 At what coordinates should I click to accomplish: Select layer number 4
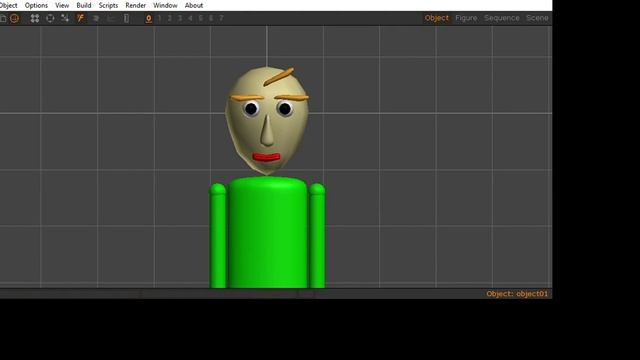190,18
